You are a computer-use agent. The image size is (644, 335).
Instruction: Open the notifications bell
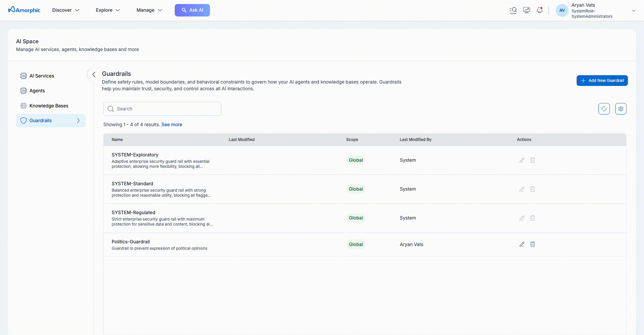[539, 10]
